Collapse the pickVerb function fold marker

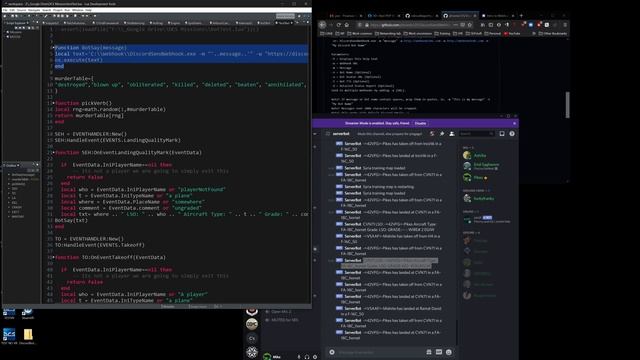pos(53,103)
